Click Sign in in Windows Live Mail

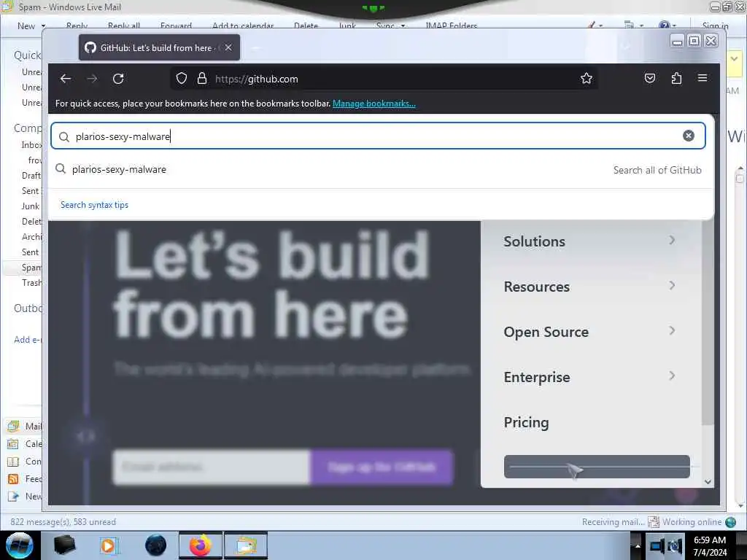click(715, 26)
